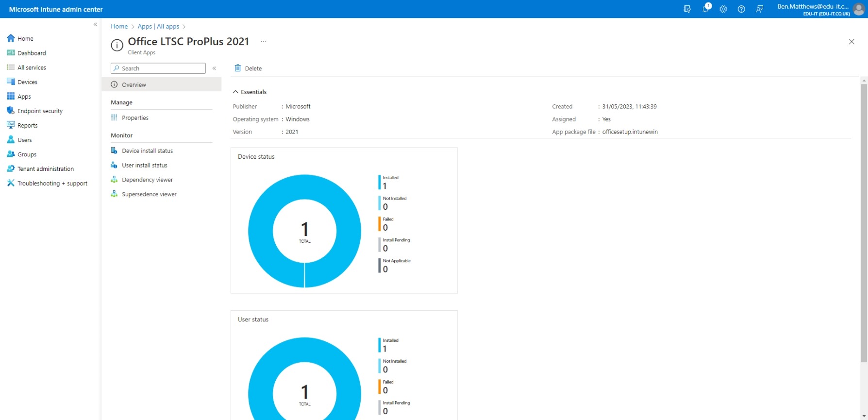Click the Device install status icon
This screenshot has width=868, height=420.
point(114,151)
